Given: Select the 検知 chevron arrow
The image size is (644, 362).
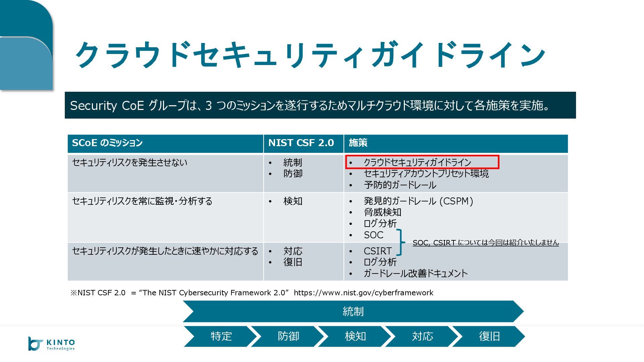Looking at the screenshot, I should [355, 336].
